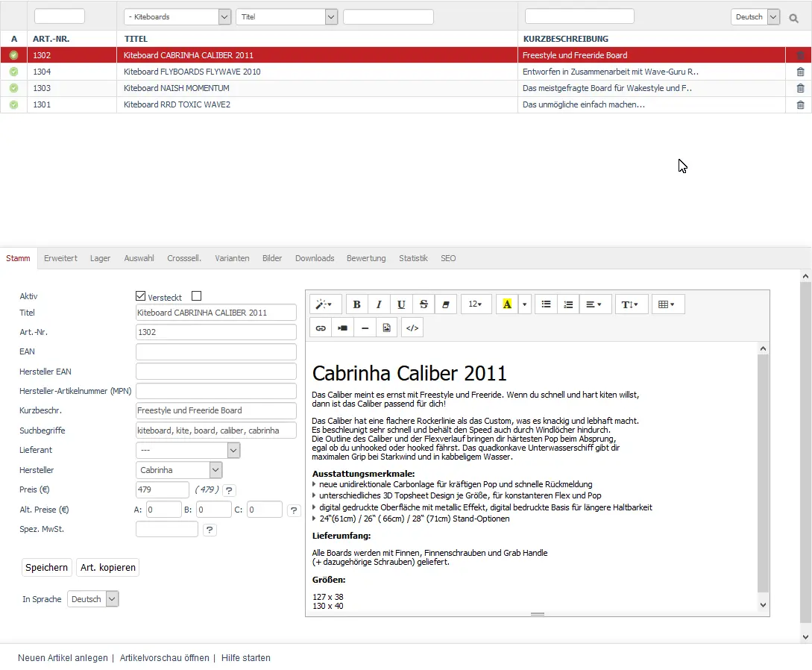Underline text in the description editor
Image resolution: width=812 pixels, height=670 pixels.
point(401,304)
